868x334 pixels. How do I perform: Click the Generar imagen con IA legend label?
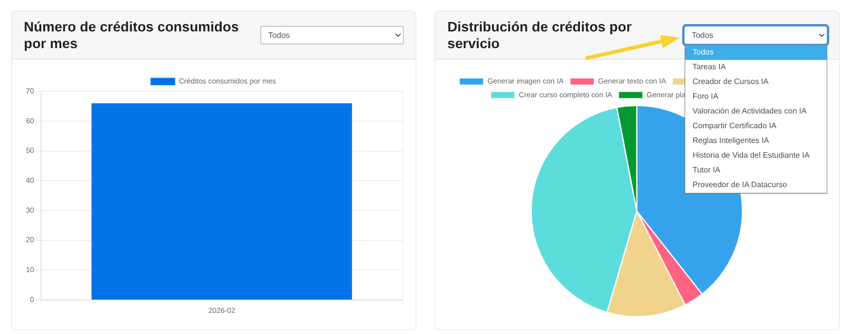[525, 82]
